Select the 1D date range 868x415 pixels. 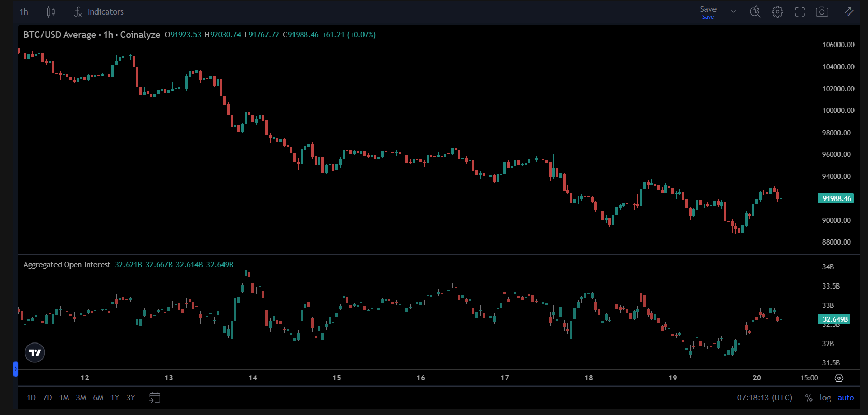pos(31,398)
